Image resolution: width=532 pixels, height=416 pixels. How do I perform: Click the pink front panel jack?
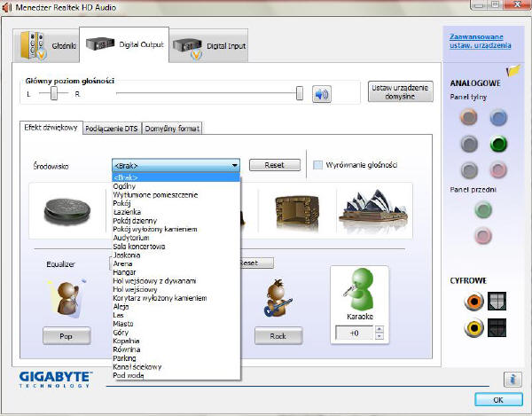tap(483, 235)
